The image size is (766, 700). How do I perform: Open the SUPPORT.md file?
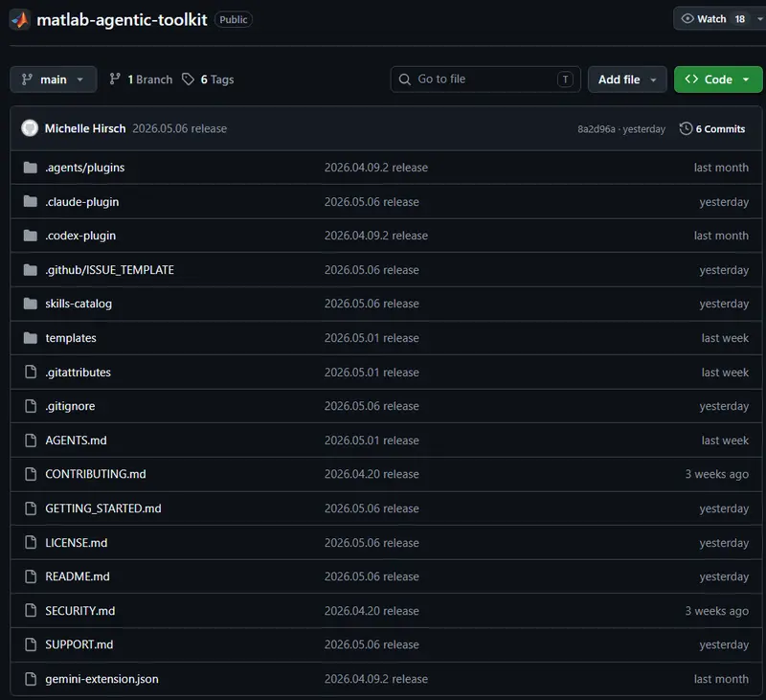click(79, 644)
